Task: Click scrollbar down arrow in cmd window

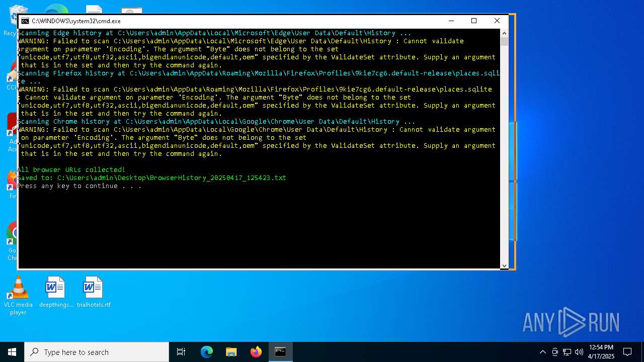Action: [504, 265]
